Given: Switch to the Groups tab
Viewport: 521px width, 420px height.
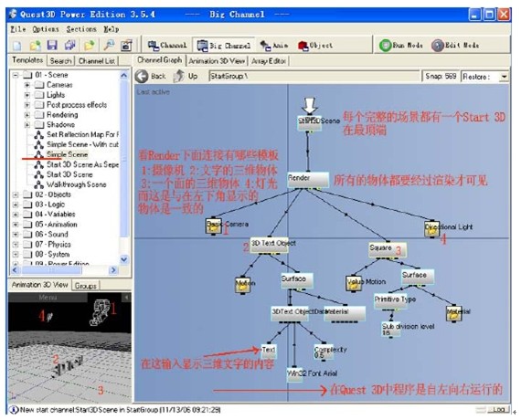Looking at the screenshot, I should [x=85, y=286].
